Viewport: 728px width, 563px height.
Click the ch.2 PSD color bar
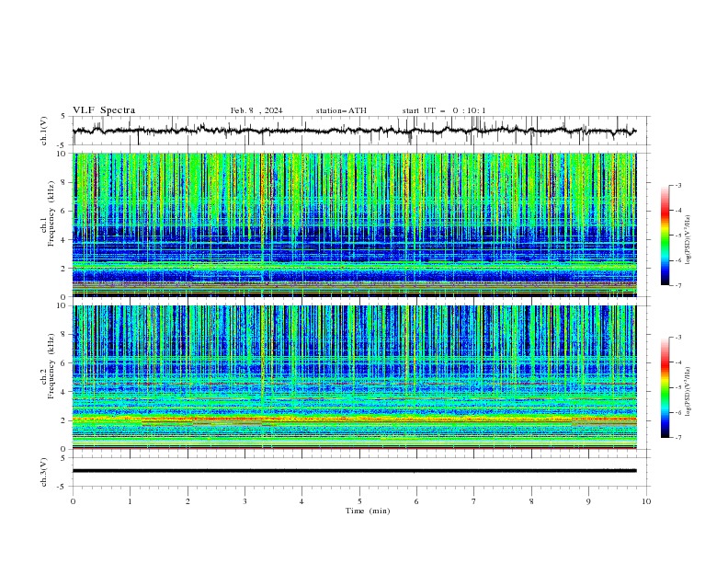(x=665, y=387)
